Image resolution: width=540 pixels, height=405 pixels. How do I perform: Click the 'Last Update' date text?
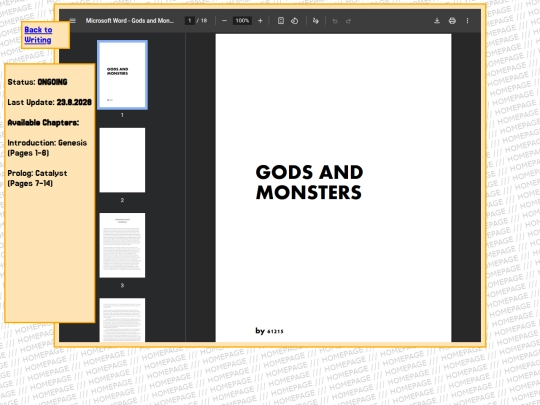coord(50,102)
